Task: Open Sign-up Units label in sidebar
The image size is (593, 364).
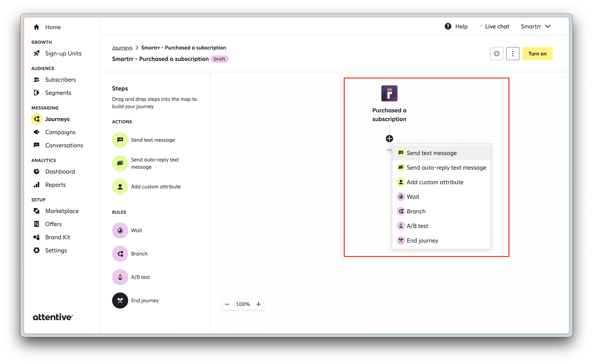Action: pyautogui.click(x=63, y=53)
